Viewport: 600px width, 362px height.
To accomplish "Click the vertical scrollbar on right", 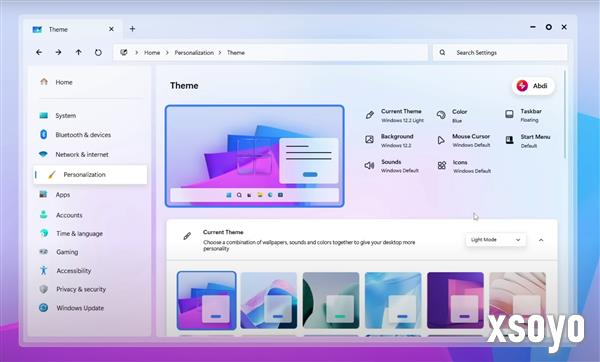I will point(565,114).
